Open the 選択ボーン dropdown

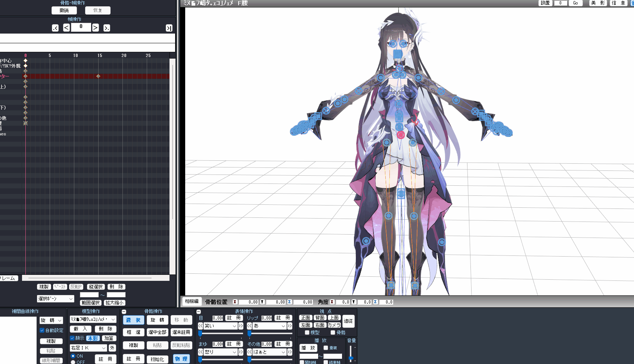coord(56,299)
